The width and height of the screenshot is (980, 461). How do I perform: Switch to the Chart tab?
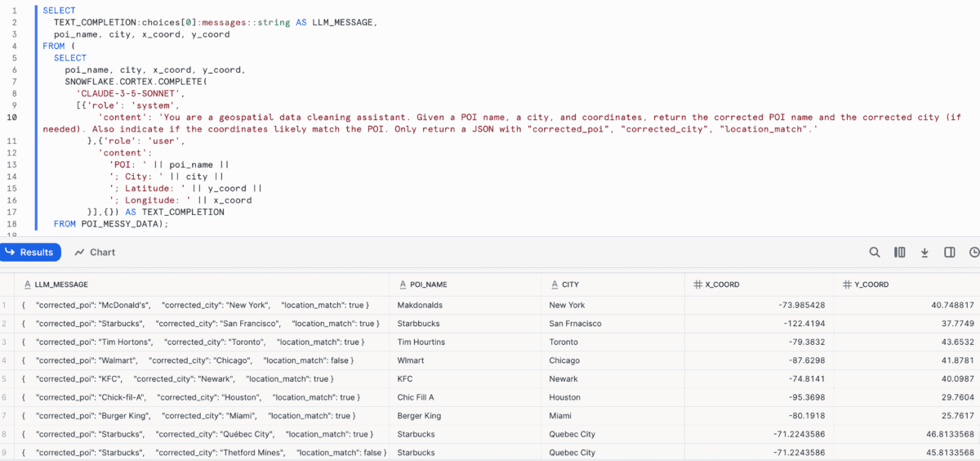pyautogui.click(x=95, y=253)
